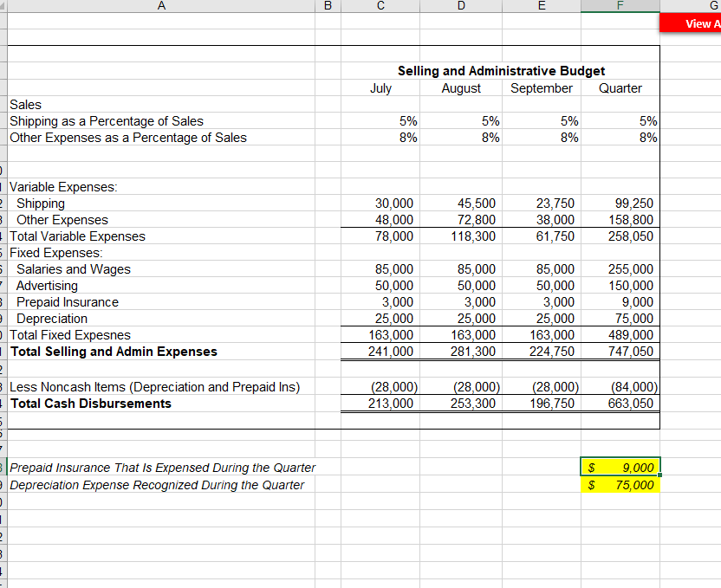Select the 747,050 total expenses cell

(x=620, y=351)
